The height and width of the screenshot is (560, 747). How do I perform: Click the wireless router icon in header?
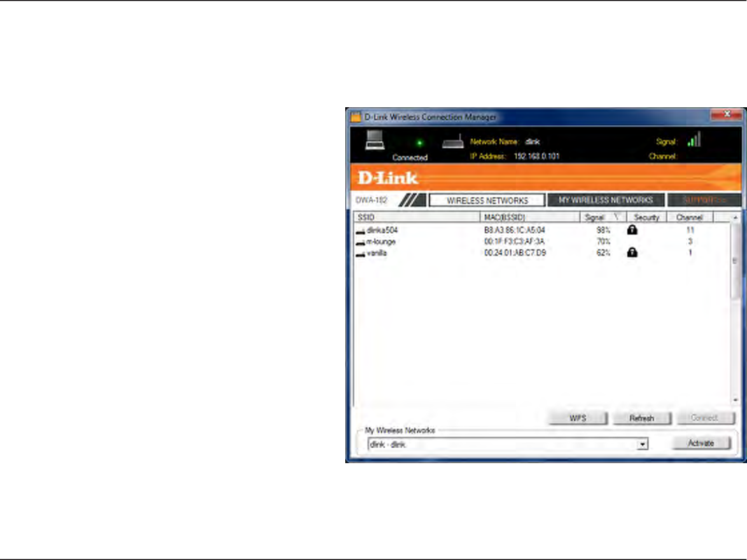pos(453,141)
